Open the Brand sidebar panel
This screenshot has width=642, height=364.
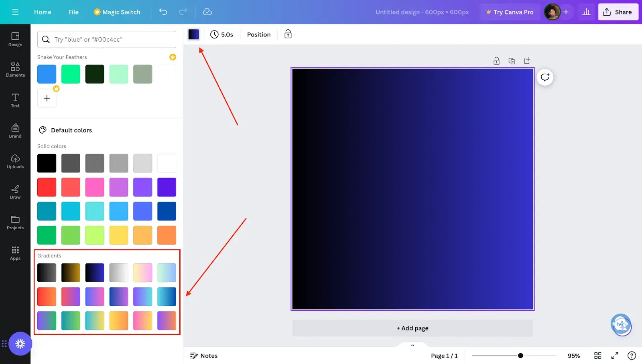(15, 131)
